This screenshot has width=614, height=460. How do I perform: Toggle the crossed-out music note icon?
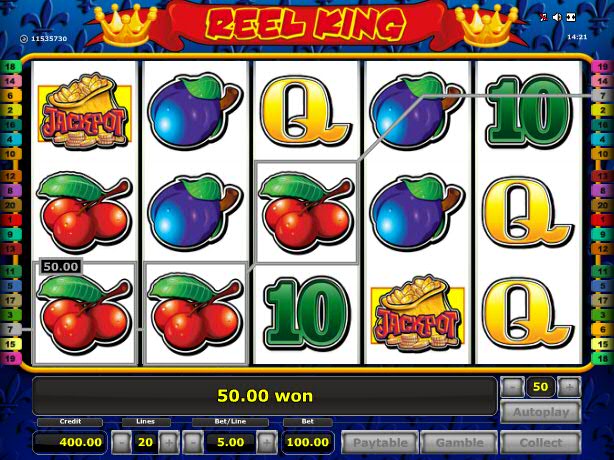point(543,17)
